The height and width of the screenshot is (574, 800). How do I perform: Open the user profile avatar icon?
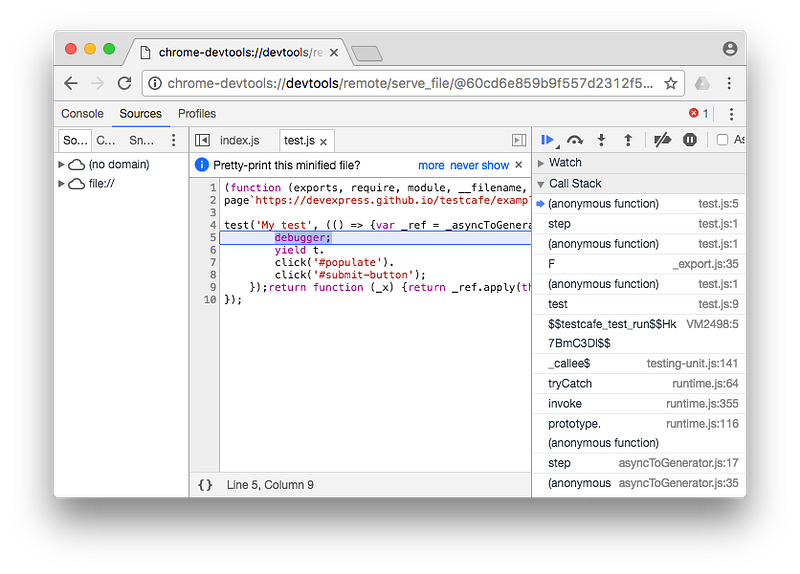point(730,48)
